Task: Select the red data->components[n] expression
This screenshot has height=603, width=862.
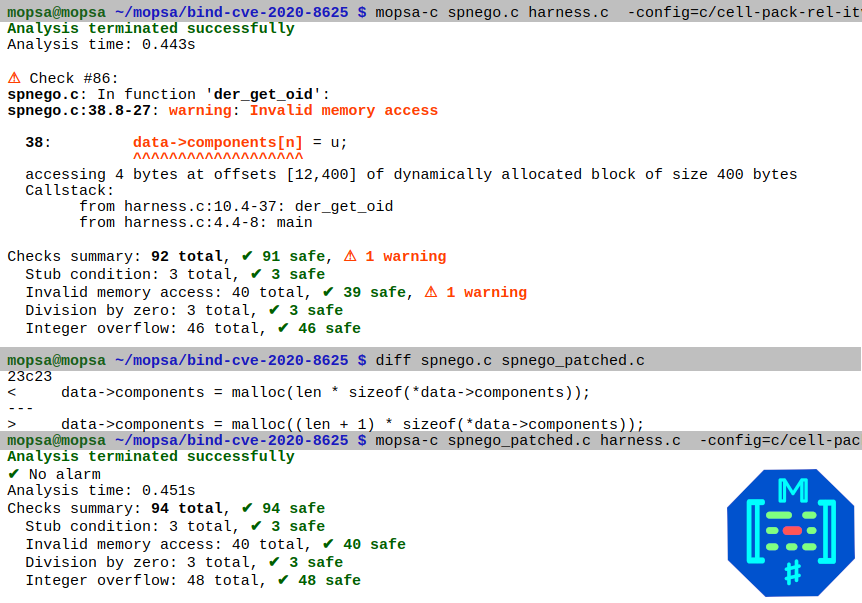Action: coord(217,142)
